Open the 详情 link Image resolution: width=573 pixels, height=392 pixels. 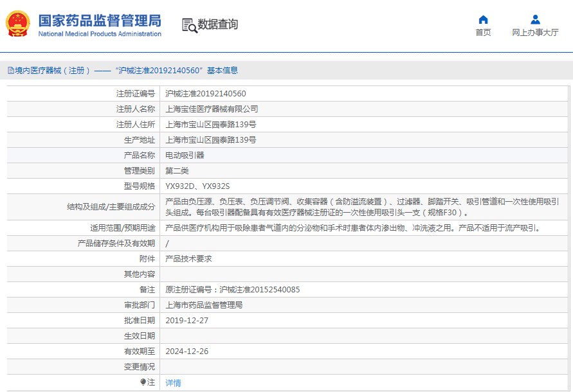[x=173, y=382]
